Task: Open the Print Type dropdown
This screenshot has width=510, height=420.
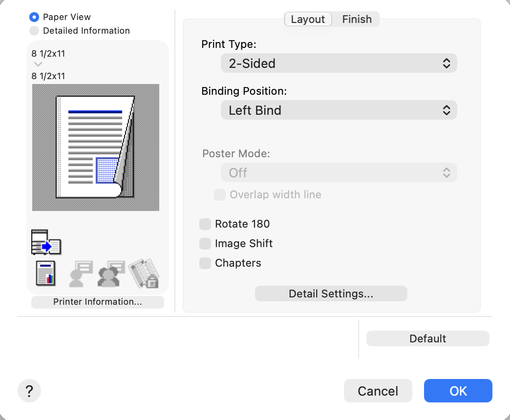Action: (339, 63)
